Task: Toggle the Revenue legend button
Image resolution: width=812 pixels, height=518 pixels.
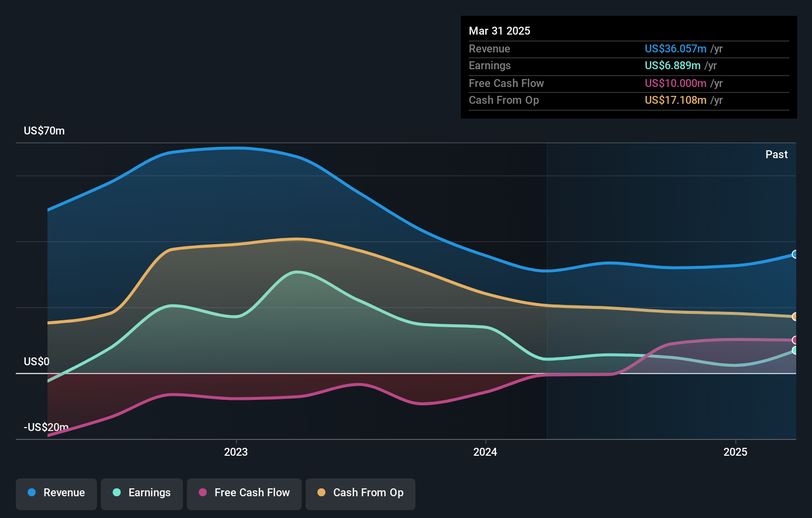Action: 56,494
